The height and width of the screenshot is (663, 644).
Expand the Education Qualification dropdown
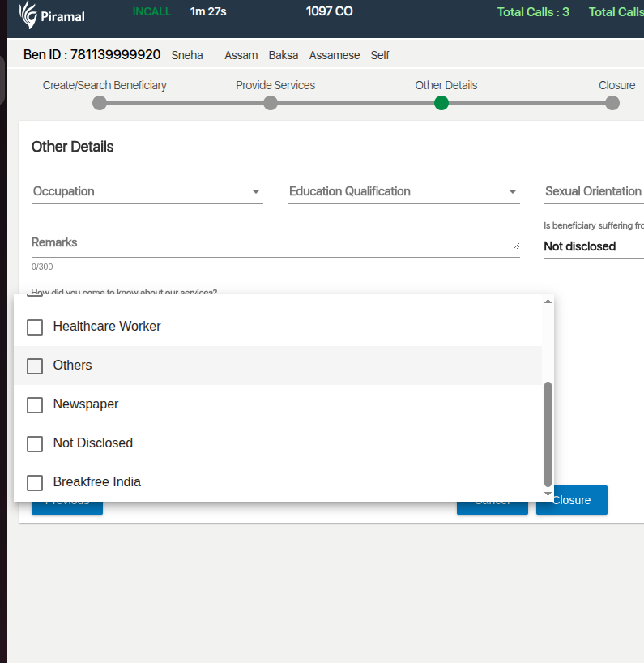(x=403, y=192)
